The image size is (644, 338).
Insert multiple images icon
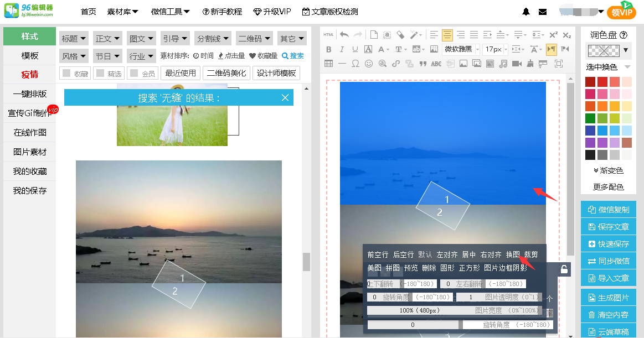click(x=477, y=64)
